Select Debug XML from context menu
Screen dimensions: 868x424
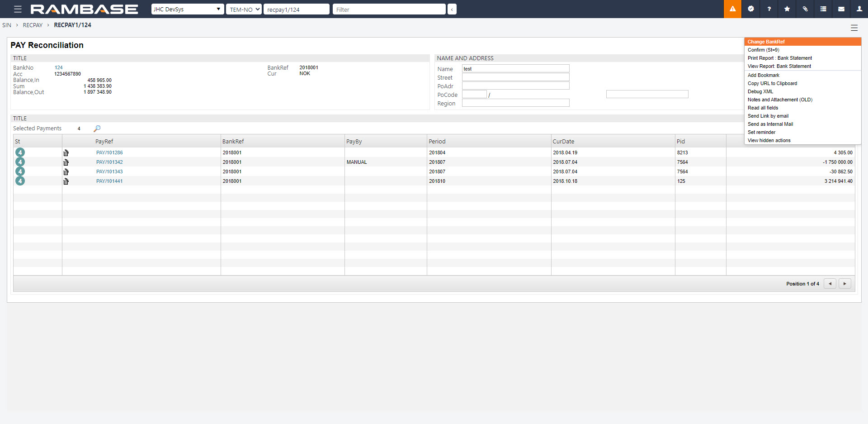[x=760, y=91]
